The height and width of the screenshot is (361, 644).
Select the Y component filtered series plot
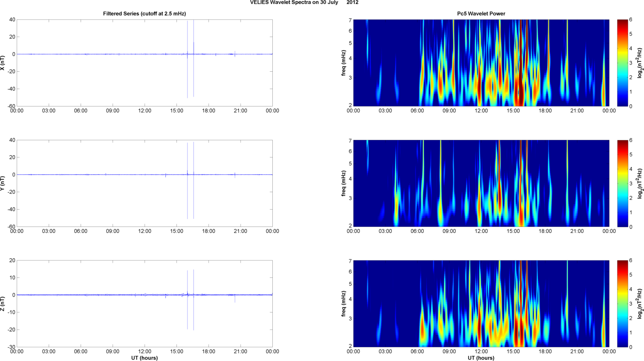[145, 183]
